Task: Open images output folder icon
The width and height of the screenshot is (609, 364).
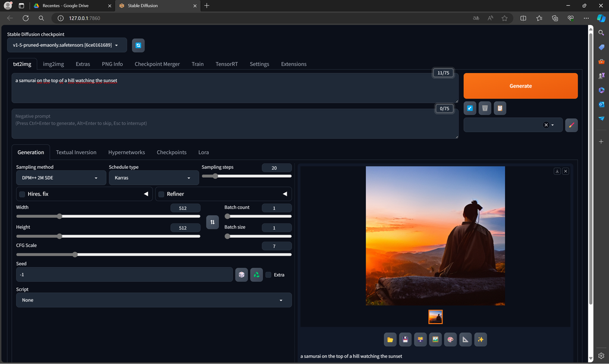Action: point(390,340)
